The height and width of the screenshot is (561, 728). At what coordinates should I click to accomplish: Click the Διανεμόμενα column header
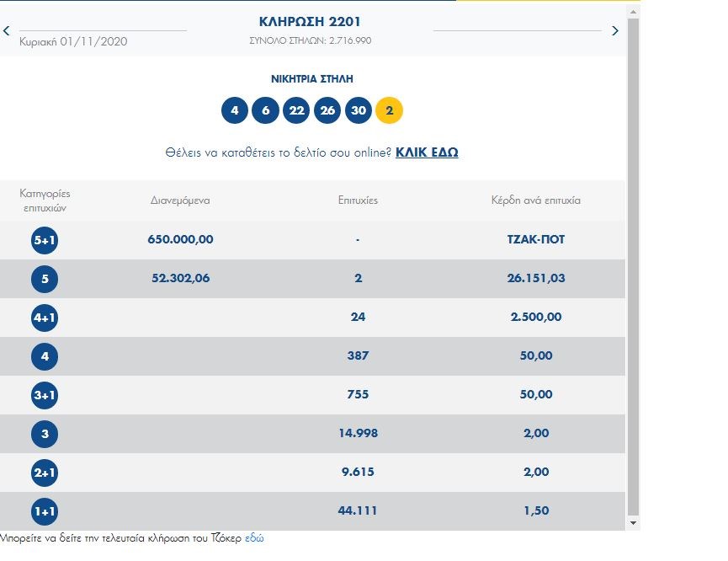tap(180, 200)
